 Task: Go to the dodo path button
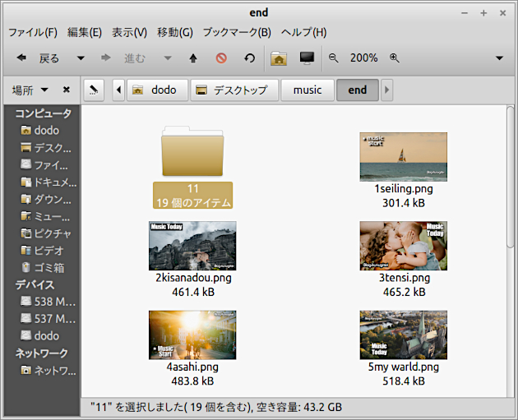(x=157, y=90)
